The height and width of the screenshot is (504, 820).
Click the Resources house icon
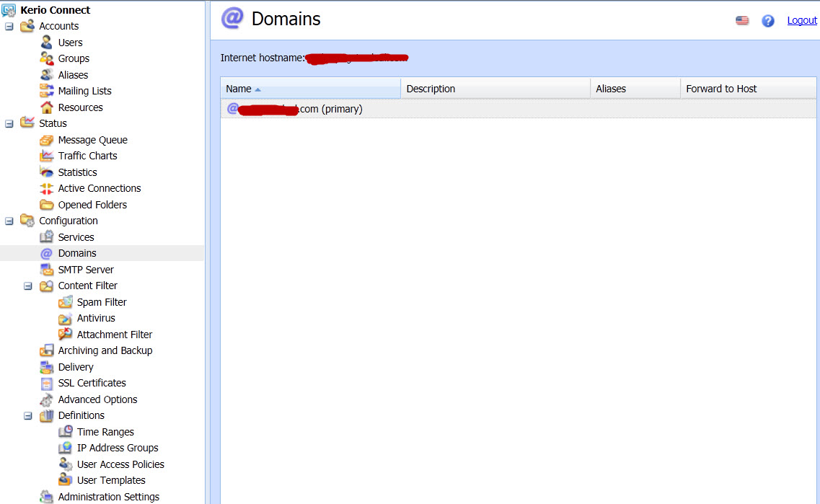[x=47, y=107]
